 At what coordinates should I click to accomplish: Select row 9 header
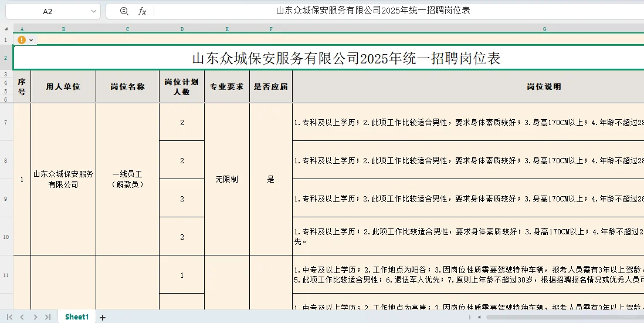6,198
